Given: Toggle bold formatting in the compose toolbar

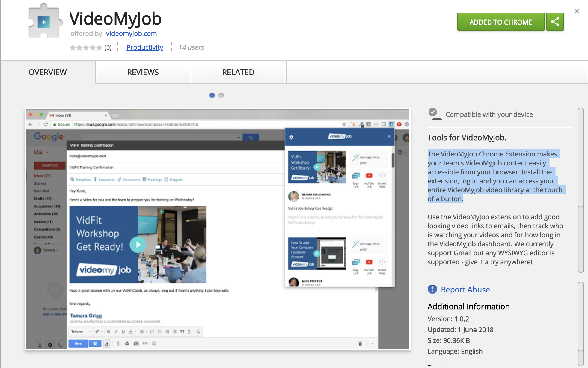Looking at the screenshot, I should coord(108,331).
